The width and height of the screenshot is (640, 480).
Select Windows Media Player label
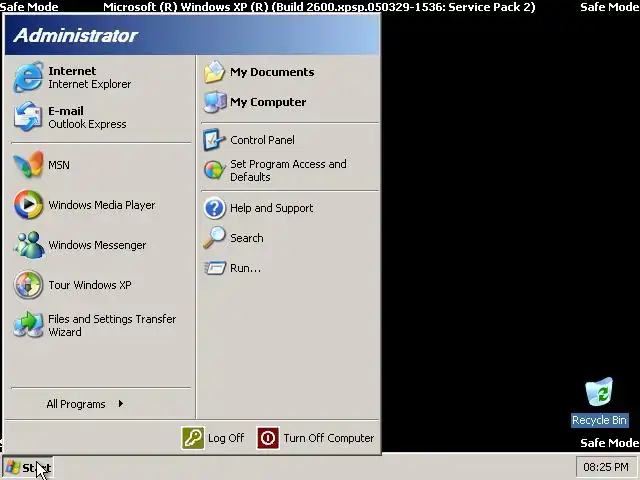[102, 205]
